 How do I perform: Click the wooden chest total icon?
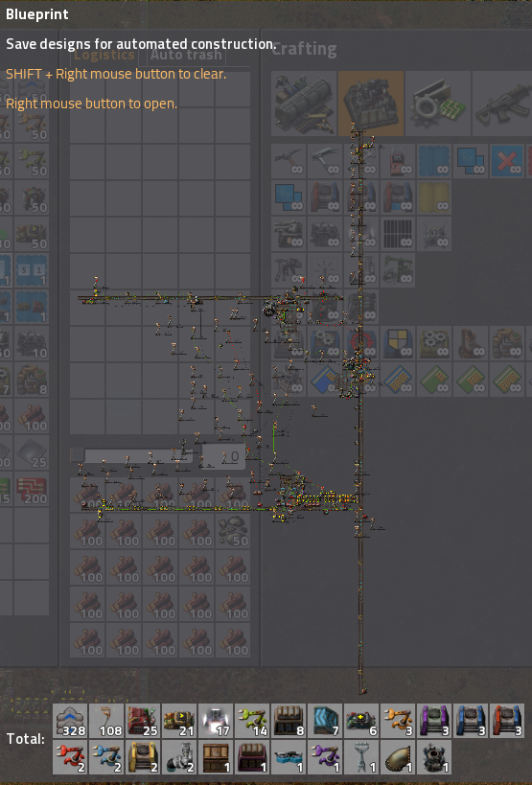216,757
